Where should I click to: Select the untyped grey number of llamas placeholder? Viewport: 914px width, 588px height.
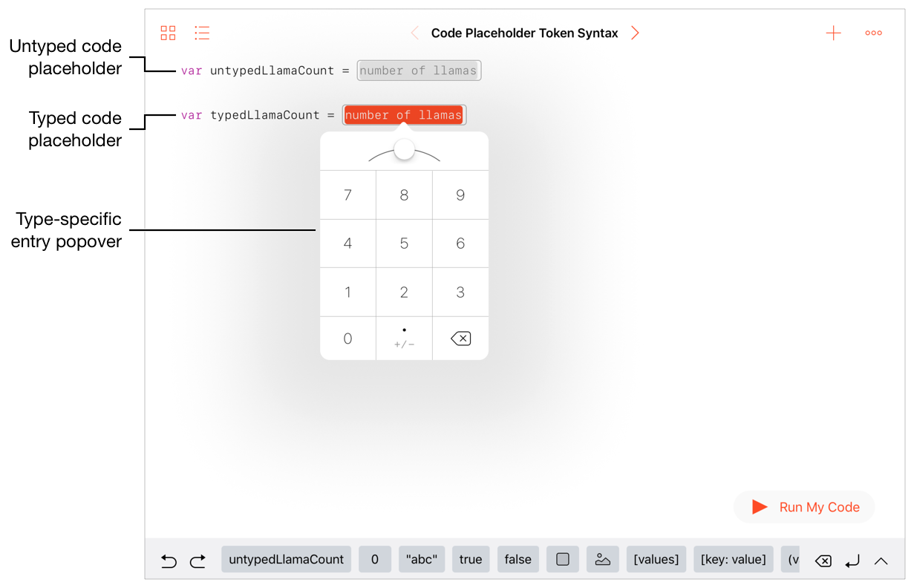[419, 71]
